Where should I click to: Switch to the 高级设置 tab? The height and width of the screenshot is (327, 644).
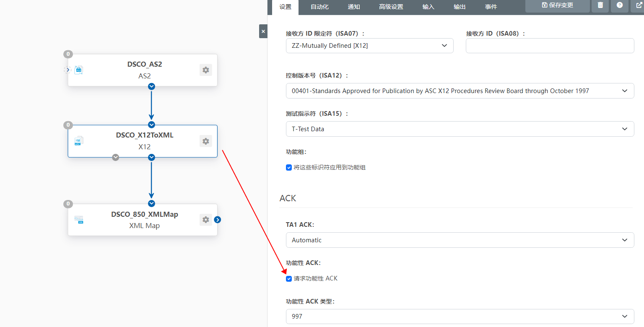pos(391,7)
